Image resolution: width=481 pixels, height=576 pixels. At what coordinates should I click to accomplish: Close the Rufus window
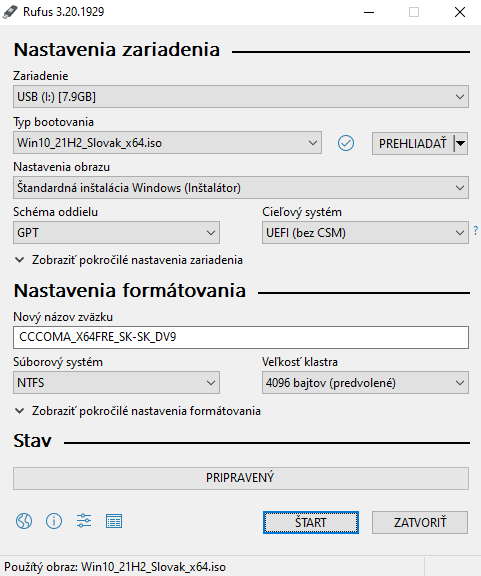(x=460, y=12)
